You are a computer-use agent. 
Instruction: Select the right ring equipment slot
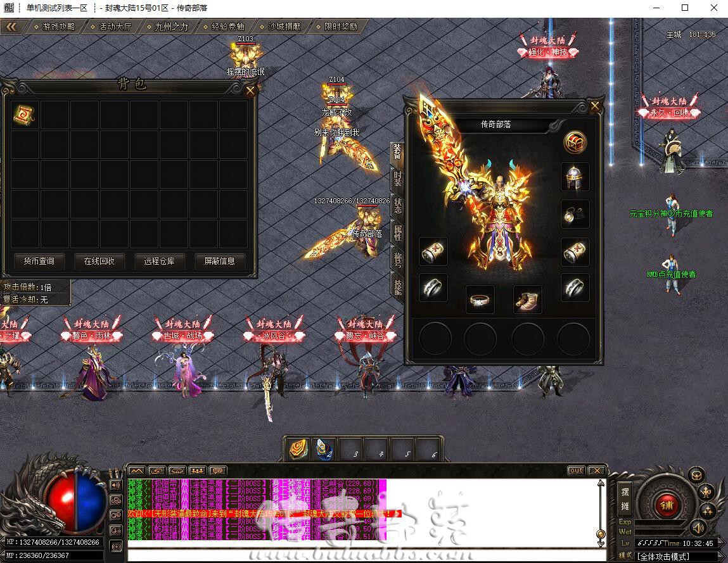[575, 288]
